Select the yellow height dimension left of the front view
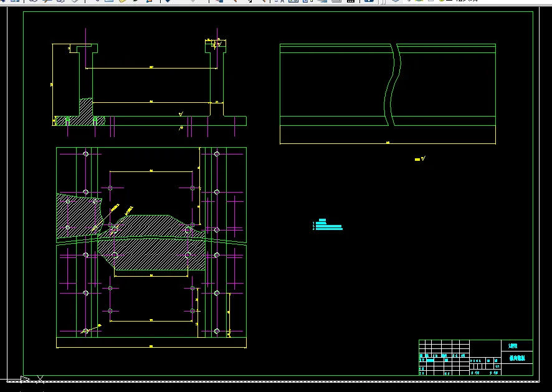The width and height of the screenshot is (552, 392). coord(52,85)
